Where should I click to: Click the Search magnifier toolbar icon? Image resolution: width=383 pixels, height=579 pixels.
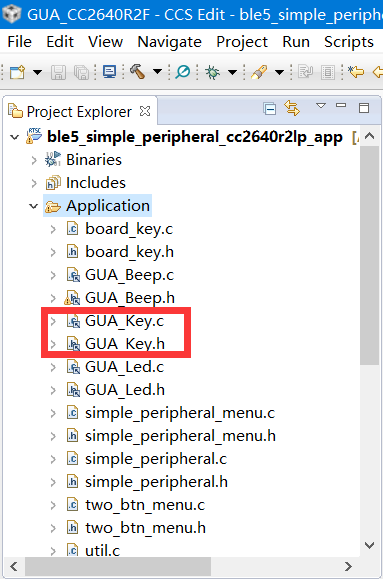click(x=182, y=72)
